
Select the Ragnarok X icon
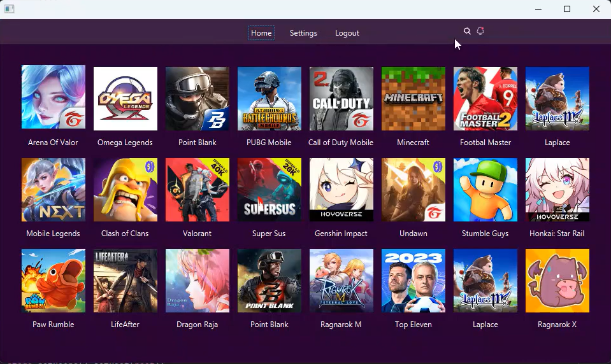(557, 281)
